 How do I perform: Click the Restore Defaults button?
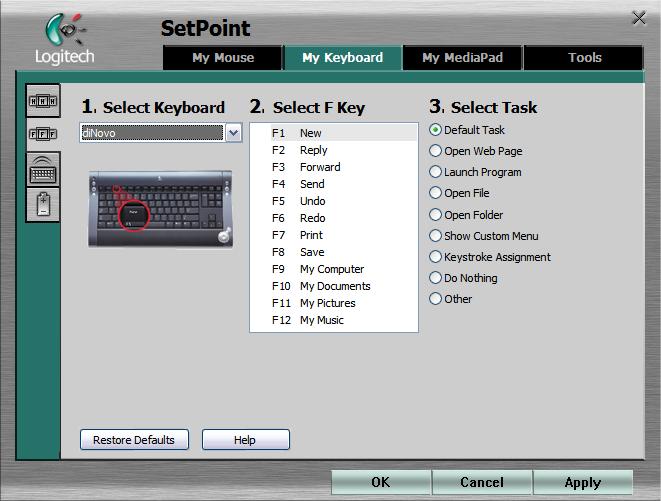134,440
